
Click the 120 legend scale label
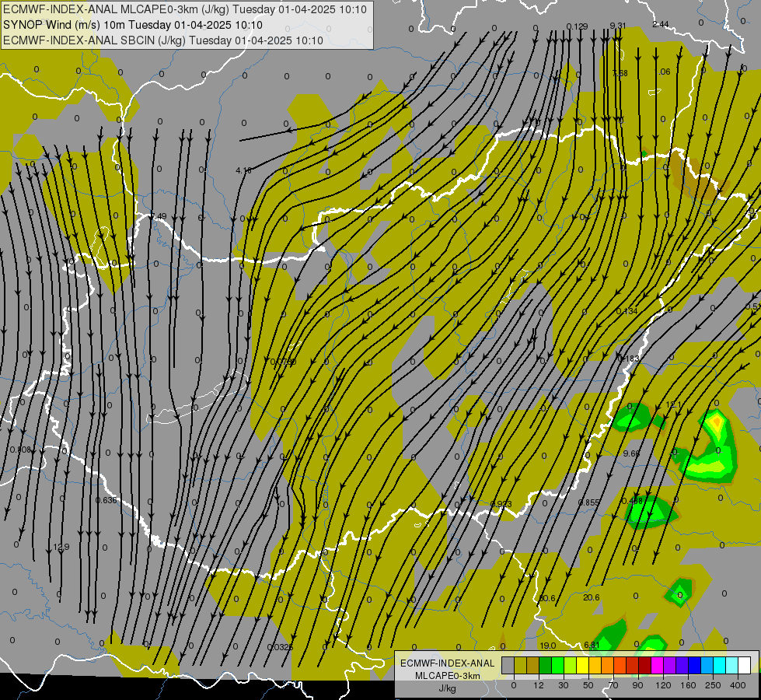point(664,685)
